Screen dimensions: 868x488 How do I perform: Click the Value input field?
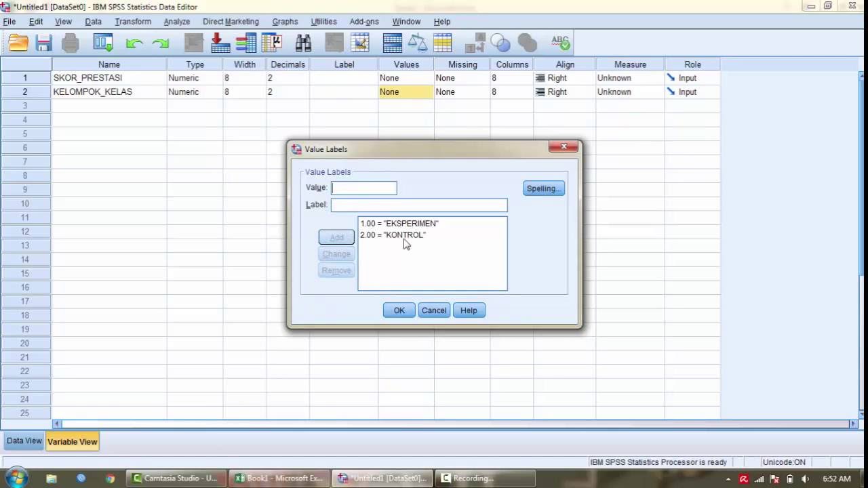point(364,188)
